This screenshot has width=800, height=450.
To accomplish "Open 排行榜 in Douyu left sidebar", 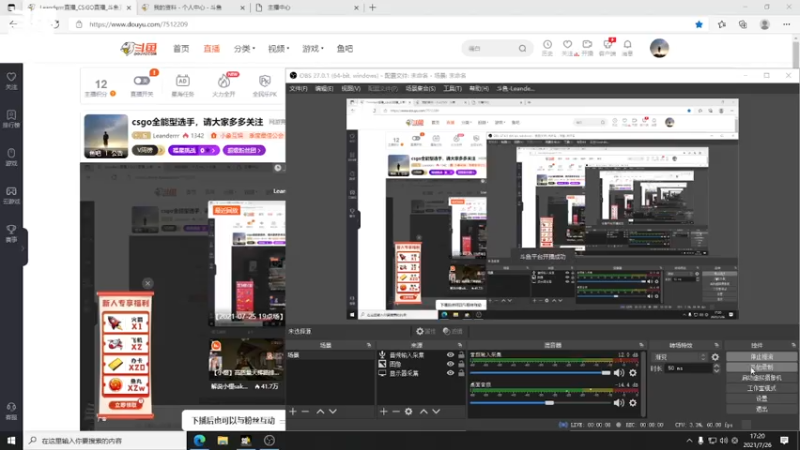I will click(11, 119).
